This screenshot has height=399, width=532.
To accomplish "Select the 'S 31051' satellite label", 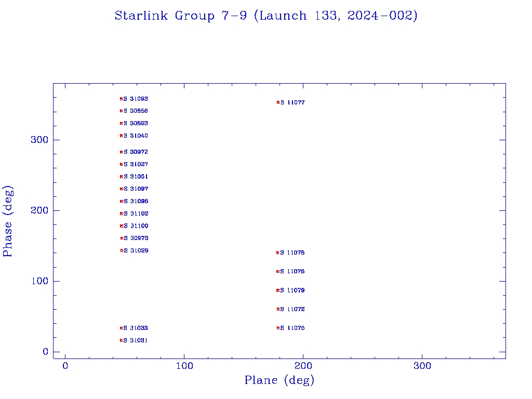I will [x=136, y=177].
